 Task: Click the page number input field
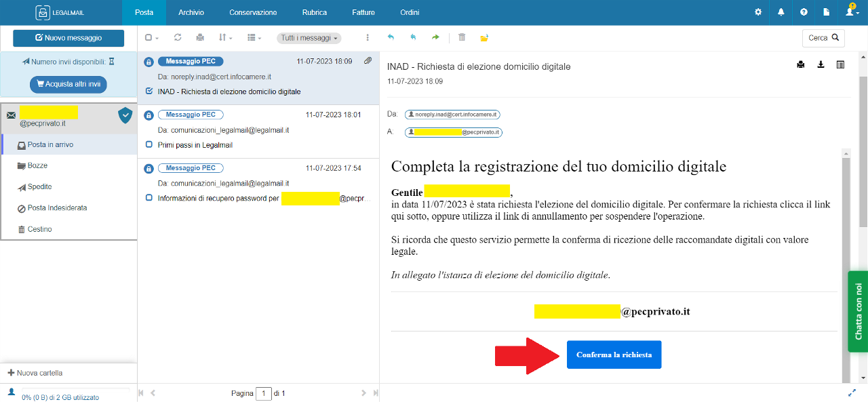[263, 393]
